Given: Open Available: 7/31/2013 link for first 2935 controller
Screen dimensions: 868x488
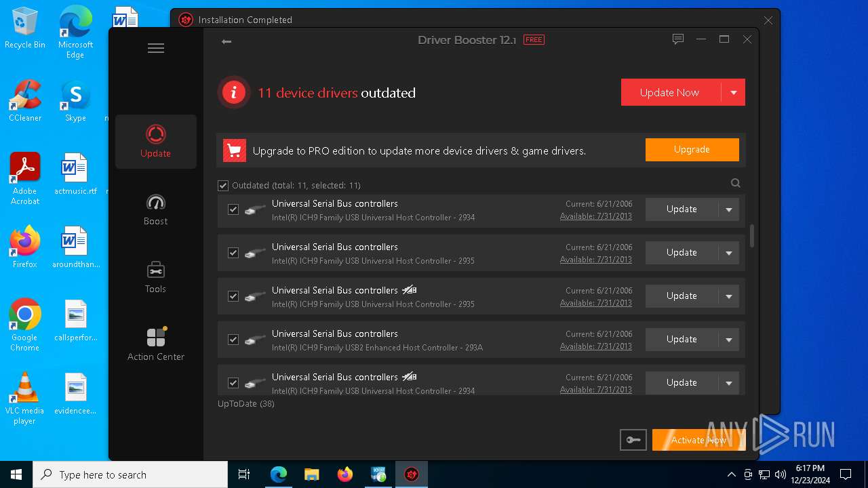Looking at the screenshot, I should (595, 260).
